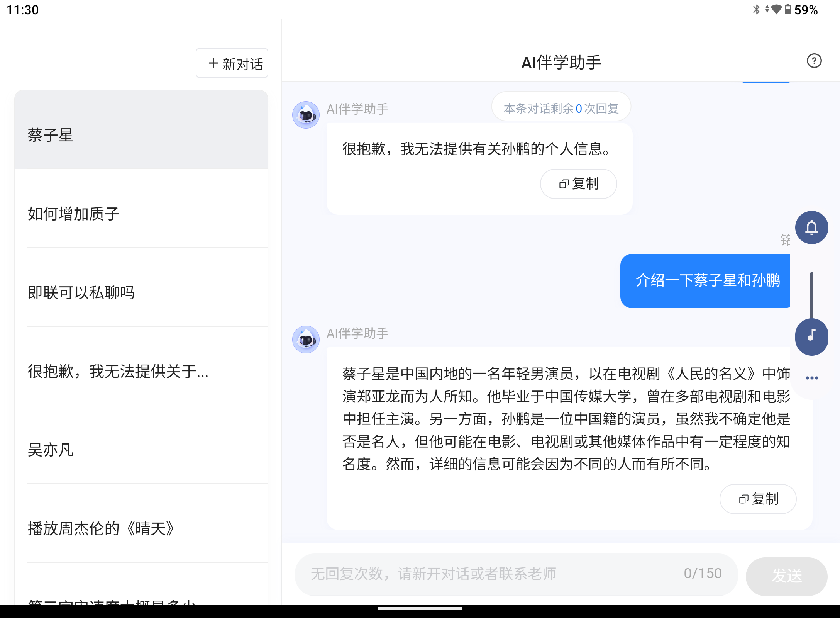This screenshot has width=840, height=618.
Task: Focus the message input field
Action: coord(516,574)
